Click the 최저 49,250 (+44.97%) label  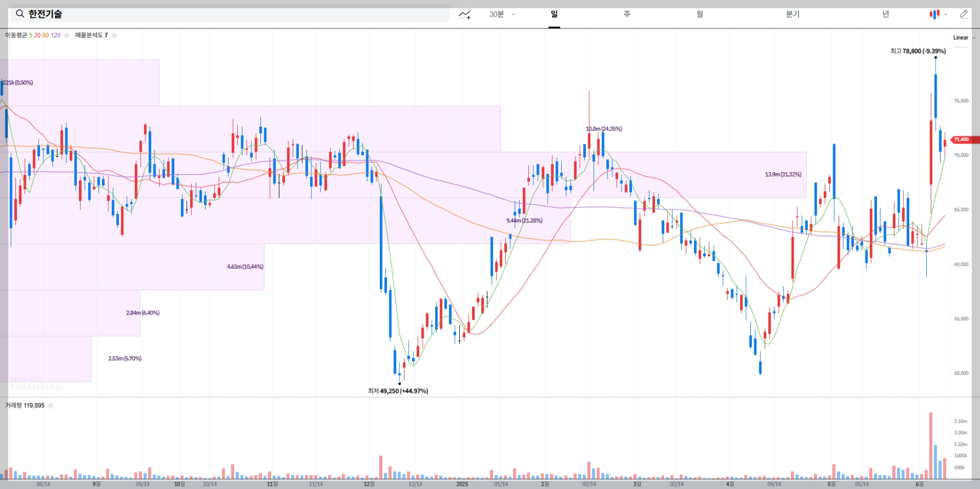(x=398, y=391)
